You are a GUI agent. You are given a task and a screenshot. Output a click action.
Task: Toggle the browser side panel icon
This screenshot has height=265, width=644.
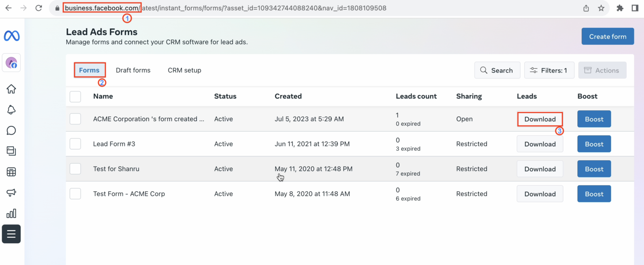[635, 8]
